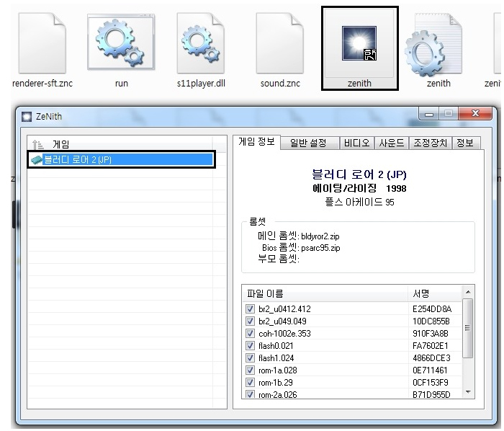Uncheck br2_u049.049 checkbox
Image resolution: width=504 pixels, height=431 pixels.
coord(250,321)
